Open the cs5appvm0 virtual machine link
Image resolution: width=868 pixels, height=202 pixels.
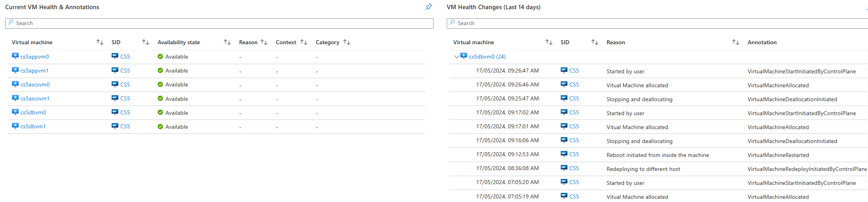(35, 57)
